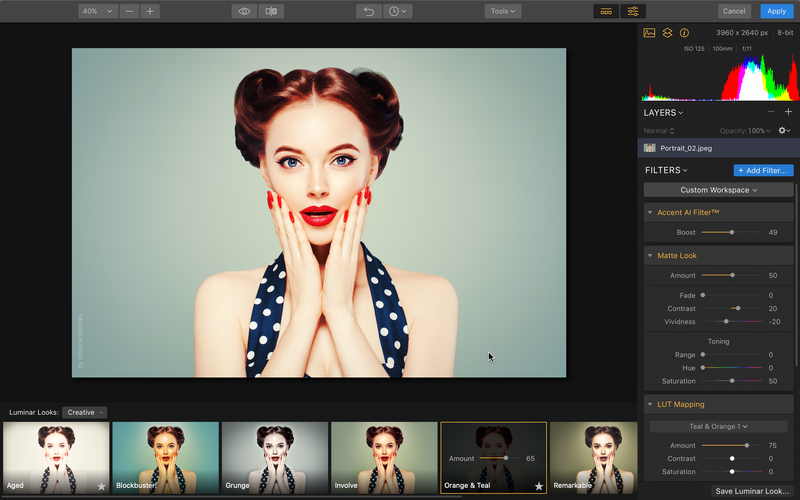800x500 pixels.
Task: Adjust the Boost slider
Action: 732,232
